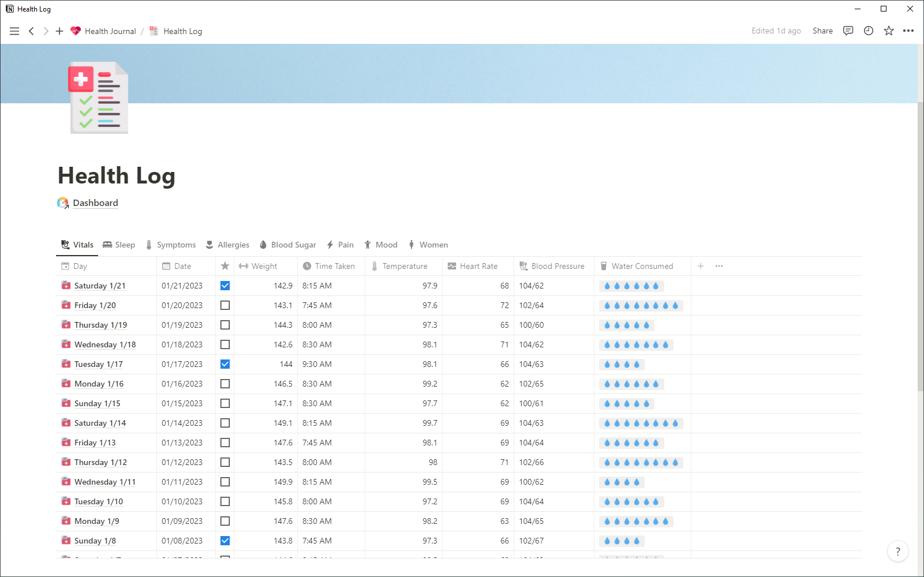Open the help question mark button
Image resolution: width=924 pixels, height=577 pixels.
tap(897, 551)
